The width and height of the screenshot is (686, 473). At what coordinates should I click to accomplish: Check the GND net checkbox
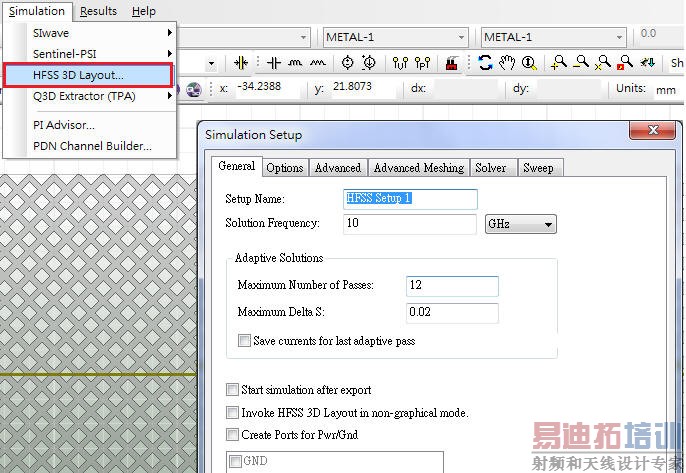(x=235, y=461)
